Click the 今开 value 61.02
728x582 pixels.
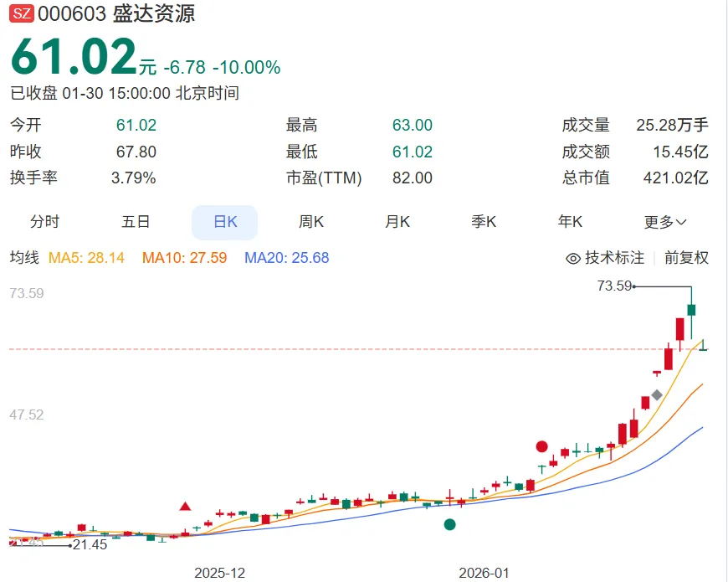click(x=136, y=126)
